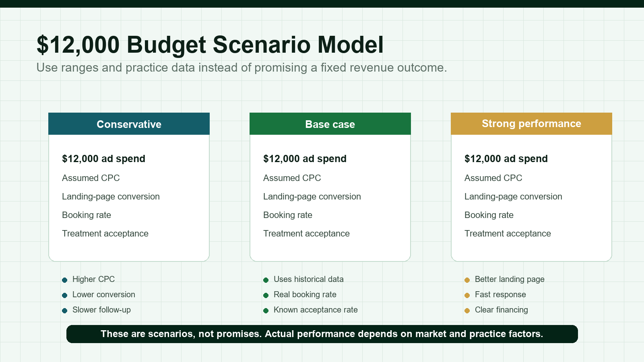The width and height of the screenshot is (644, 362).
Task: Select 'Treatment acceptance' in Conservative card
Action: tap(105, 233)
